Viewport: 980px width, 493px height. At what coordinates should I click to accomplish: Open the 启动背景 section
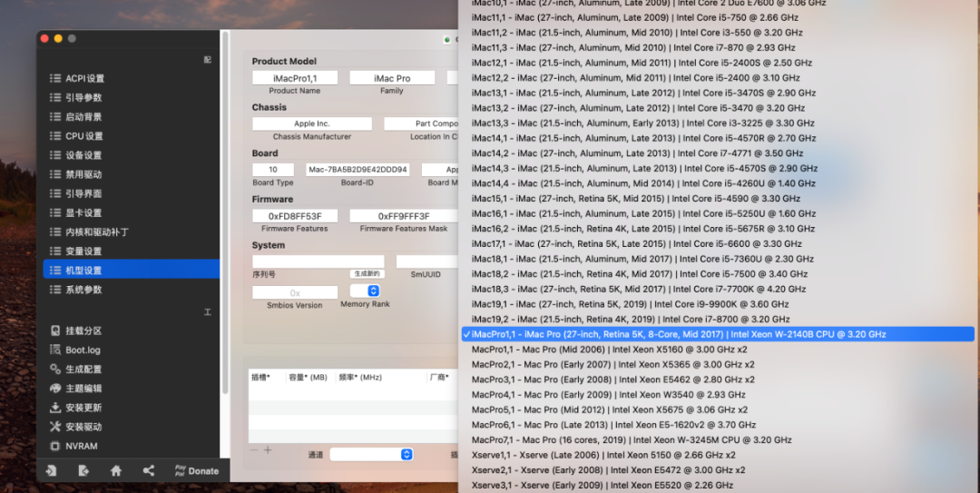(132, 117)
